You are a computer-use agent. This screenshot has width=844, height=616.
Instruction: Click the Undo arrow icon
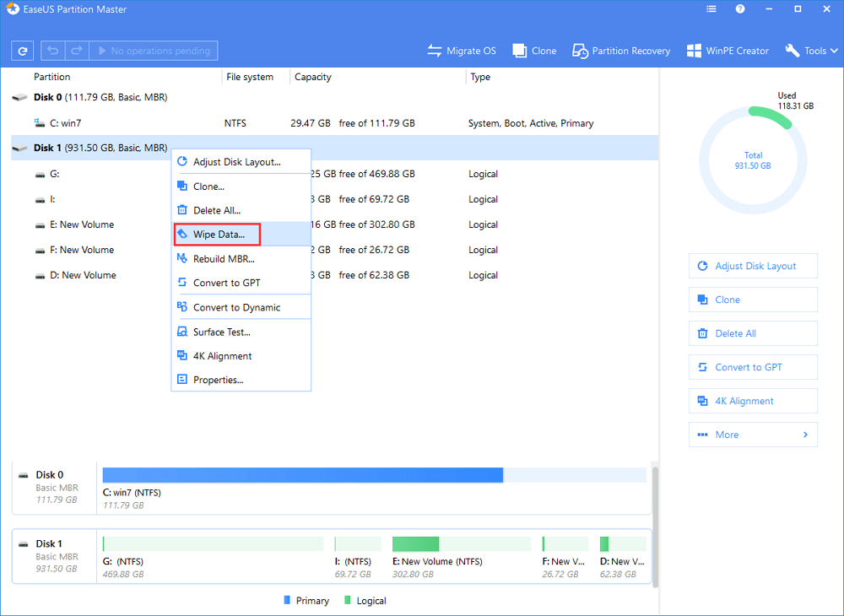coord(51,51)
